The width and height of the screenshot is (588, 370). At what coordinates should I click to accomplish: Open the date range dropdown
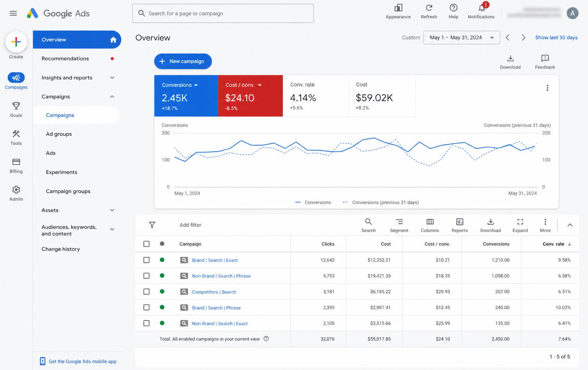(x=462, y=37)
